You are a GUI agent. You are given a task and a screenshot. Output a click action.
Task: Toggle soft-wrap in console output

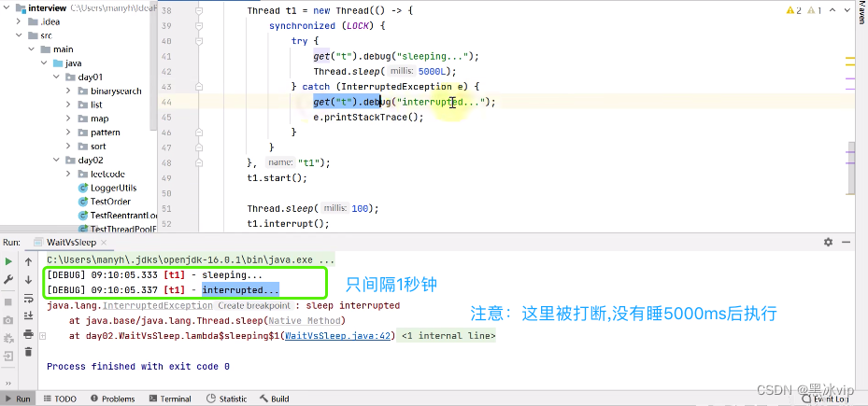click(x=28, y=299)
